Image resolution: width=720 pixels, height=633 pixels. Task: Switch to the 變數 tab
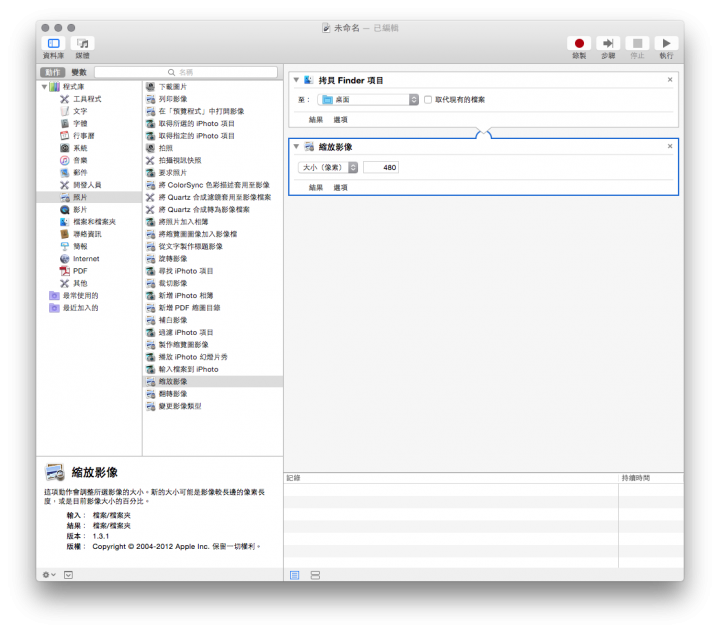pyautogui.click(x=79, y=73)
